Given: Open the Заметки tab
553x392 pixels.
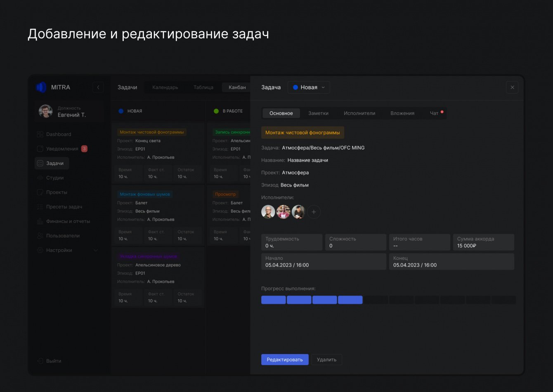Looking at the screenshot, I should (319, 113).
